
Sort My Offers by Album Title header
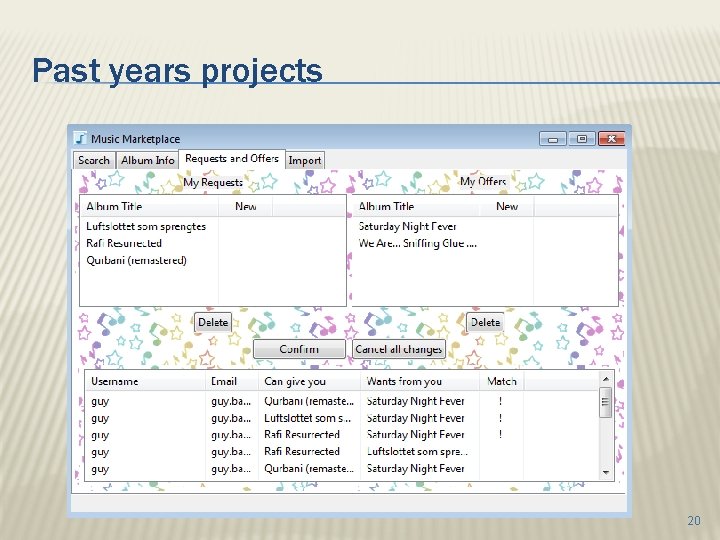416,206
